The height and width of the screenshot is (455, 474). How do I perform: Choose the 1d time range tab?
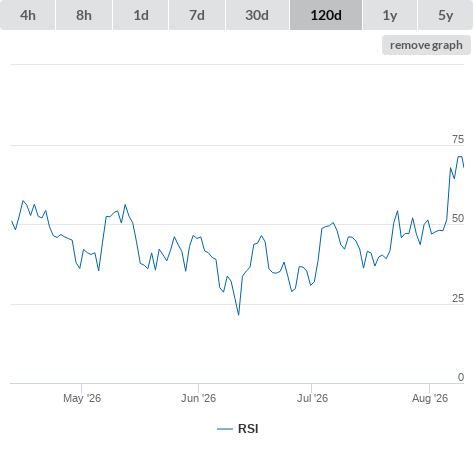tap(141, 15)
